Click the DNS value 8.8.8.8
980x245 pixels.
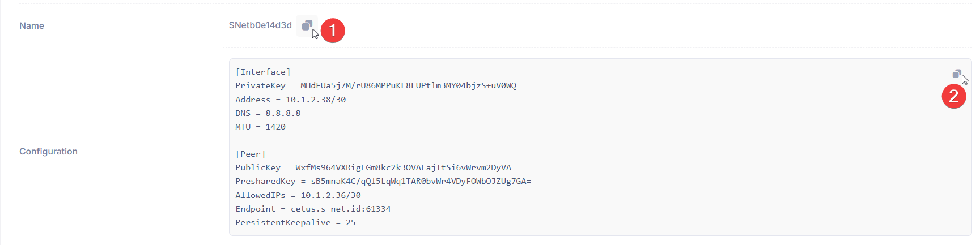pos(283,113)
